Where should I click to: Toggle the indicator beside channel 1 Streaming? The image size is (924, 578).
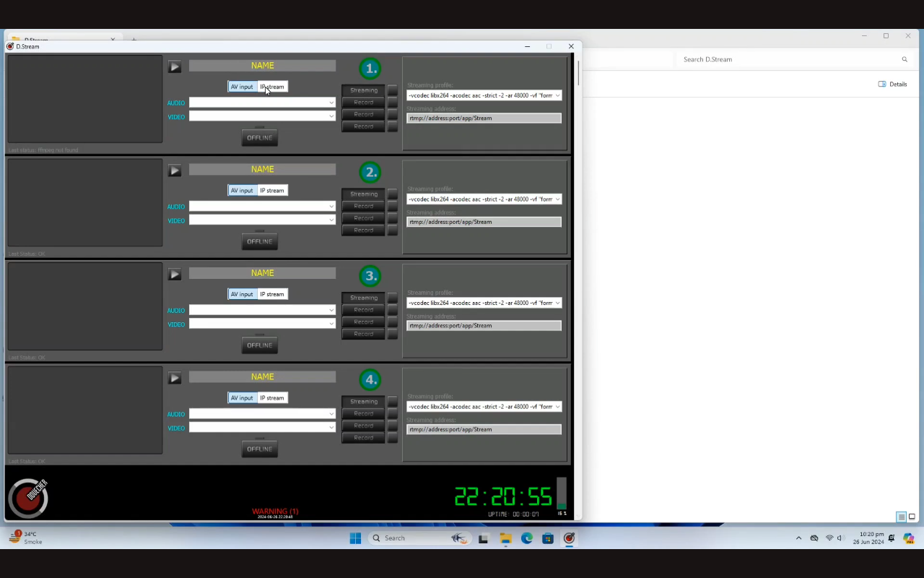[393, 90]
